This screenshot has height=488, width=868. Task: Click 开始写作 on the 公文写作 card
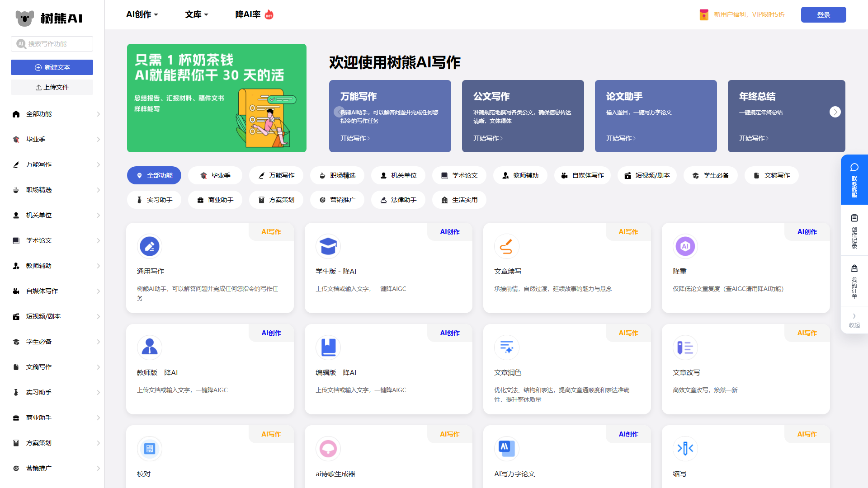coord(488,138)
